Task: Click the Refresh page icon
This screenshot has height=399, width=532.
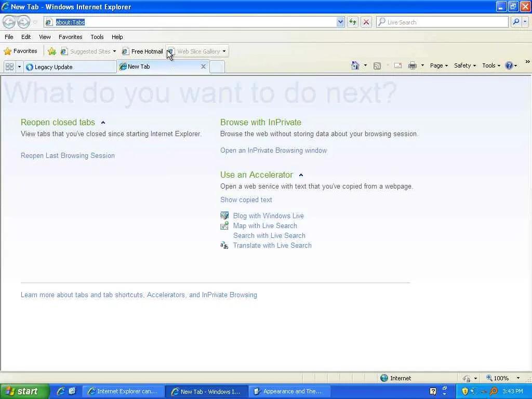Action: [353, 22]
